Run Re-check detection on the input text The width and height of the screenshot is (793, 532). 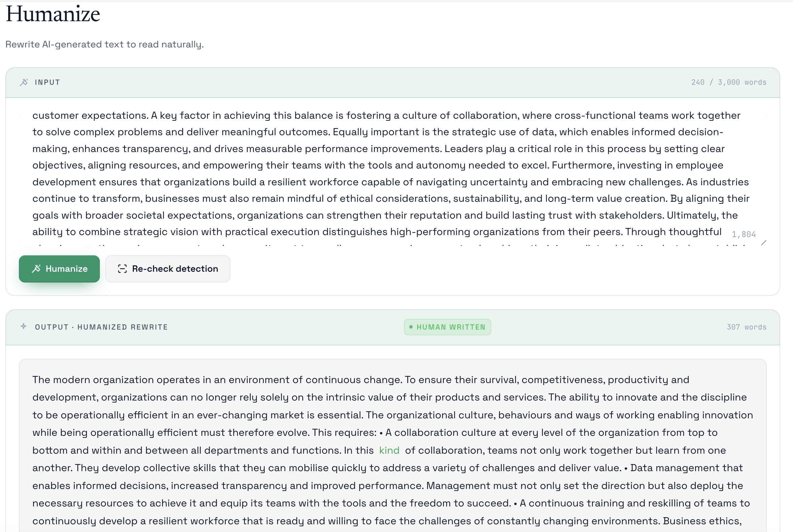[167, 268]
